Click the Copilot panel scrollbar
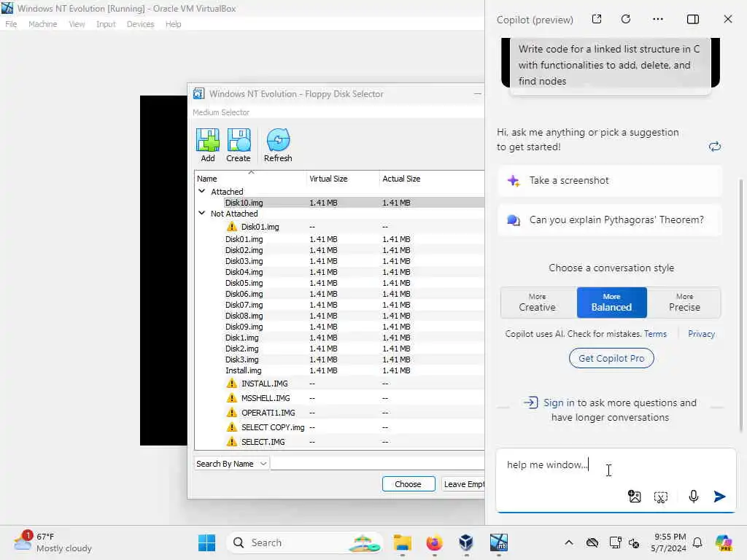Screen dimensions: 747x560 741,305
